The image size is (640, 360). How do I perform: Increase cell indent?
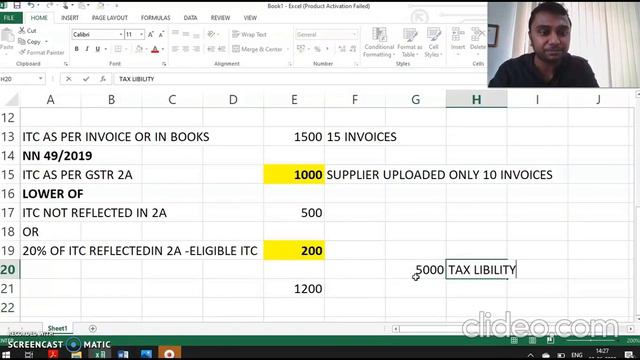(x=222, y=49)
